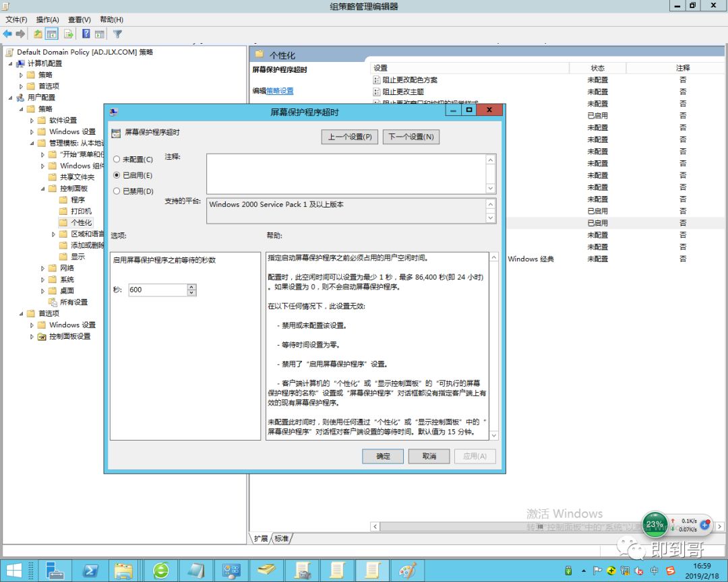This screenshot has height=582, width=728.
Task: Expand the 系统 tree node
Action: (x=42, y=280)
